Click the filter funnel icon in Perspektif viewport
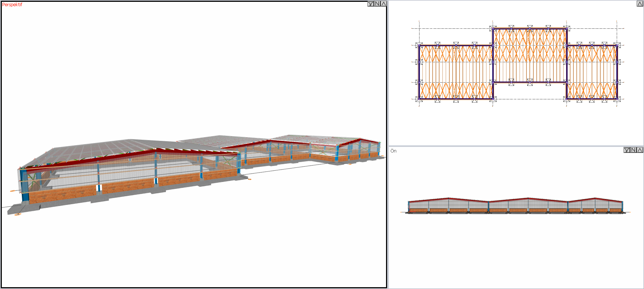The width and height of the screenshot is (644, 289). (371, 4)
